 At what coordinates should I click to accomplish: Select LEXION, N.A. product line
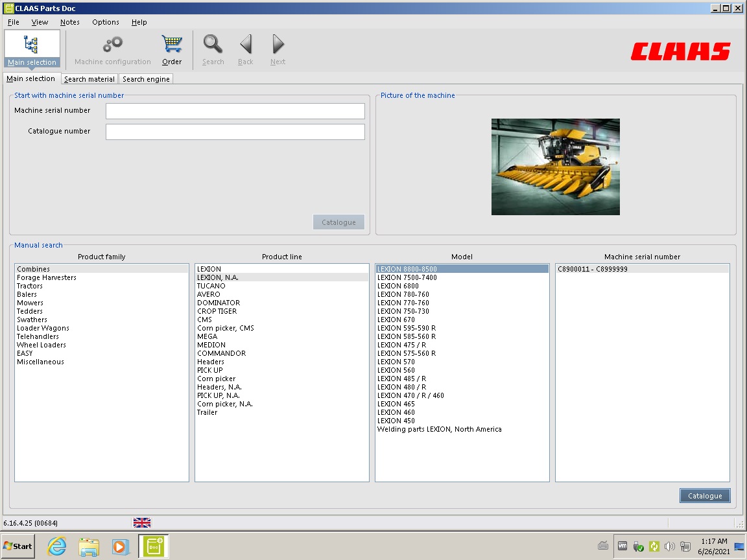tap(281, 277)
